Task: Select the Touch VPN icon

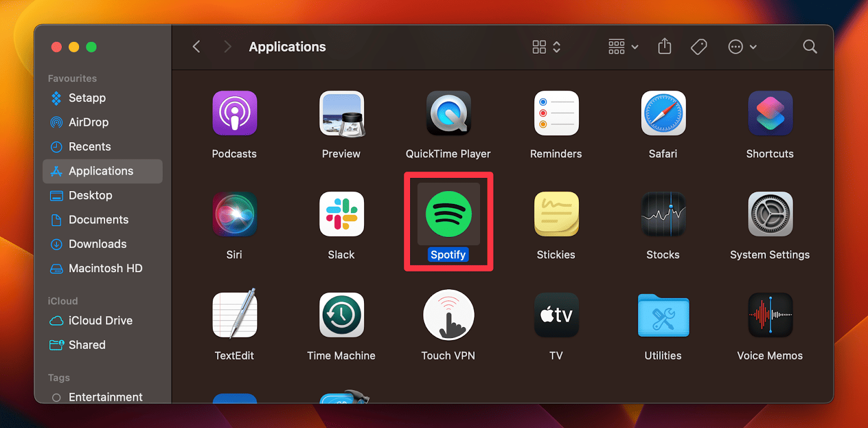Action: [x=449, y=315]
